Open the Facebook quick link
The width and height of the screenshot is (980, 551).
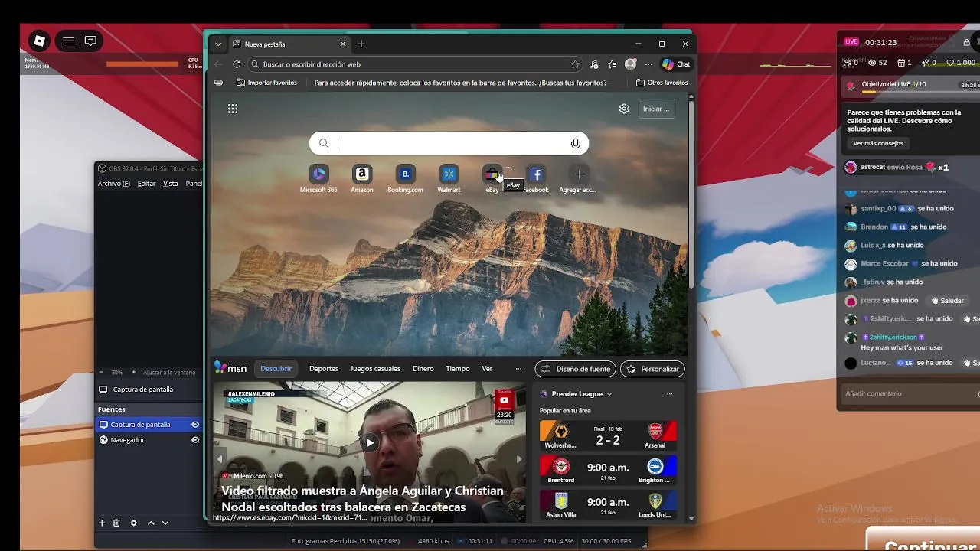point(536,179)
